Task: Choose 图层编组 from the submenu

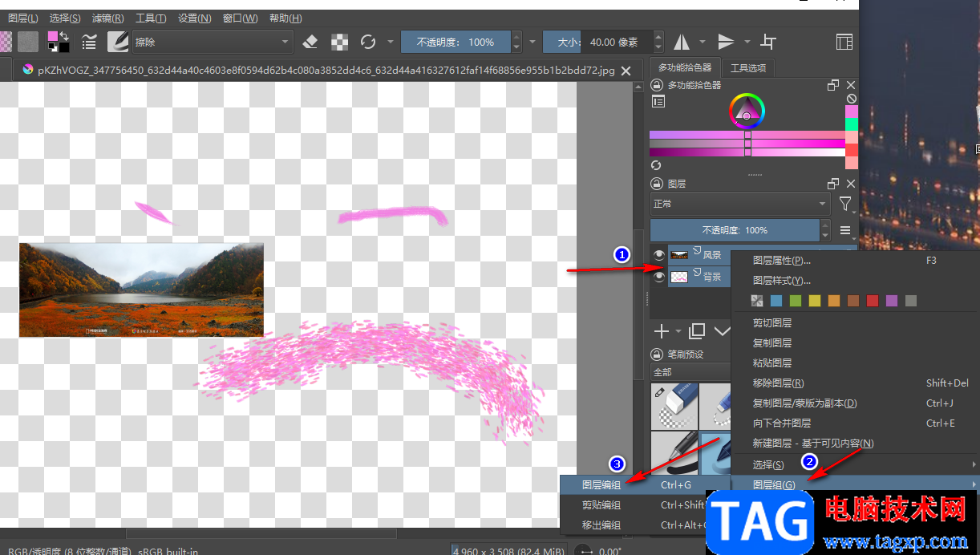Action: [x=601, y=484]
